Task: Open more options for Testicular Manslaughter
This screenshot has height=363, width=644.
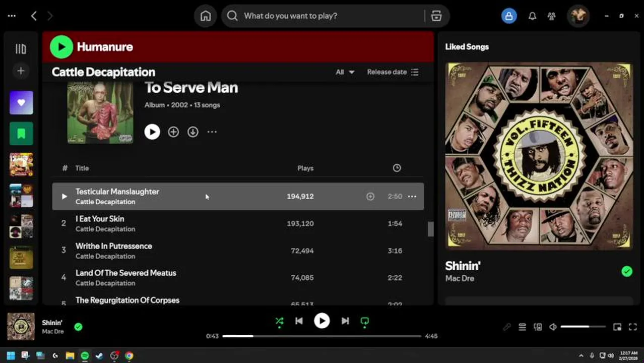Action: (412, 196)
